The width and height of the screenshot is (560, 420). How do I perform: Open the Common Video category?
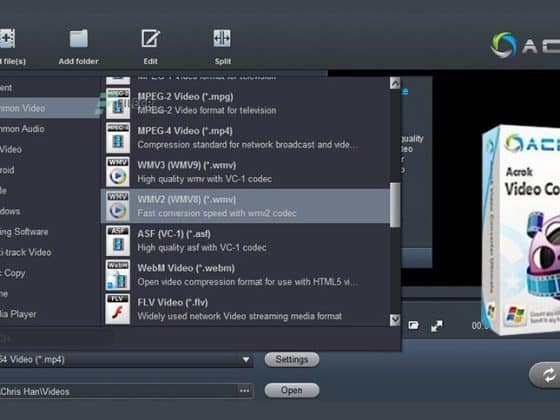(50, 108)
